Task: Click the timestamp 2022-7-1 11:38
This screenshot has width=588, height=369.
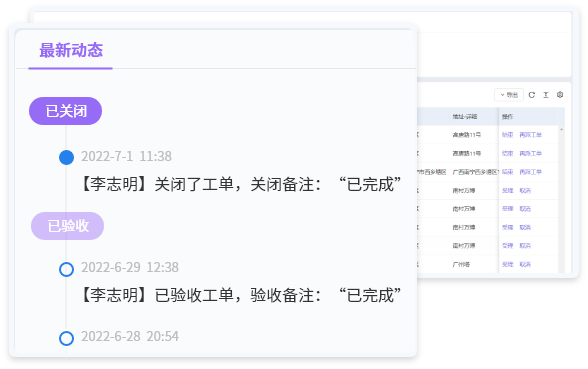Action: (126, 156)
